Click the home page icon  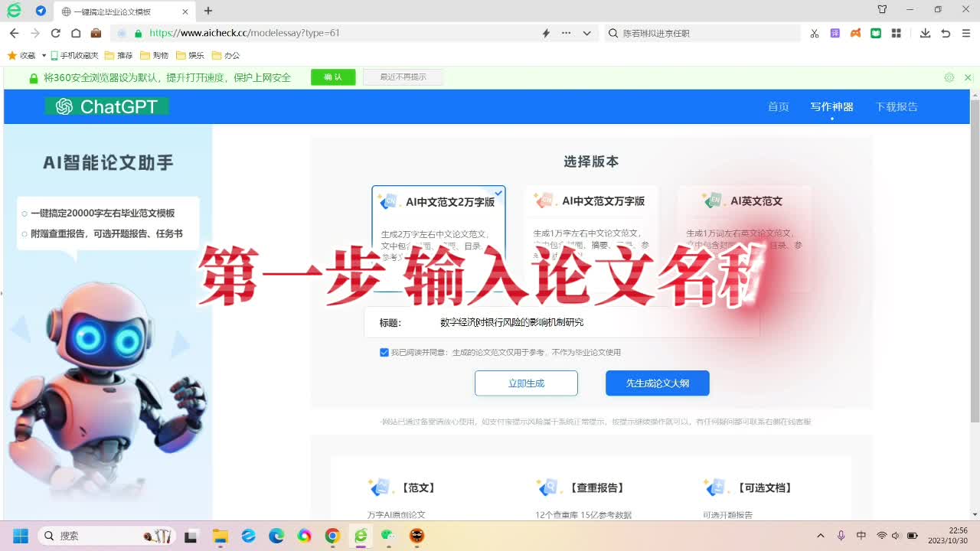point(76,33)
